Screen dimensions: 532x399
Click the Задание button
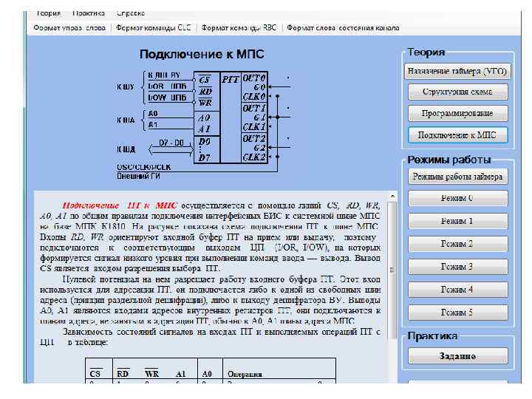coord(457,356)
